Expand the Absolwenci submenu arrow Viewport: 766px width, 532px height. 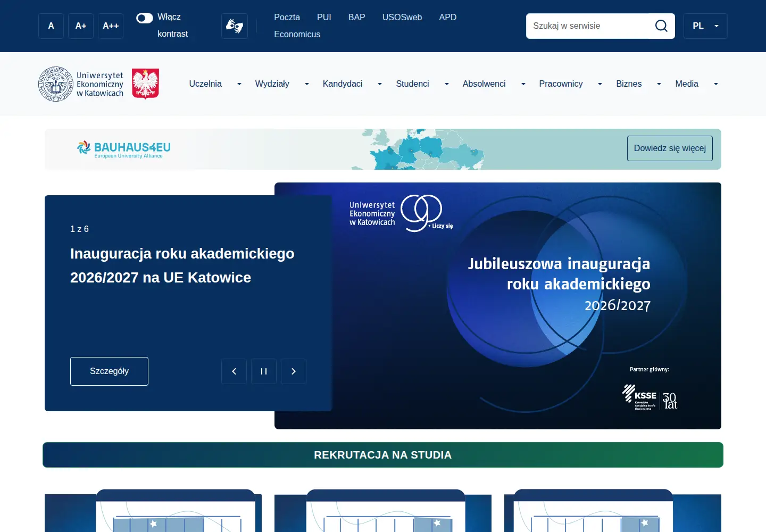523,84
